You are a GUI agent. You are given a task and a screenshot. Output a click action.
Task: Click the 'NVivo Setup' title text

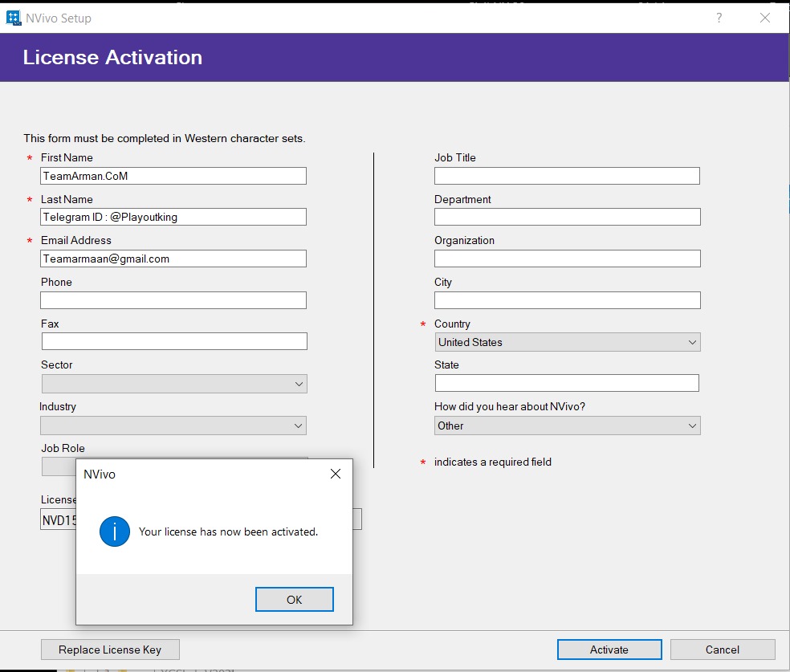tap(59, 18)
